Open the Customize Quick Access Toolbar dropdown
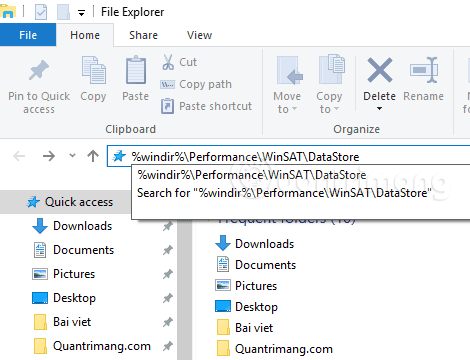The height and width of the screenshot is (360, 470). point(81,13)
